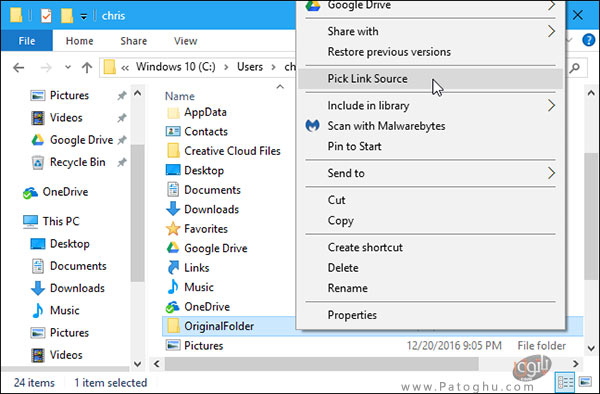
Task: Click the search magnifier icon
Action: point(574,68)
